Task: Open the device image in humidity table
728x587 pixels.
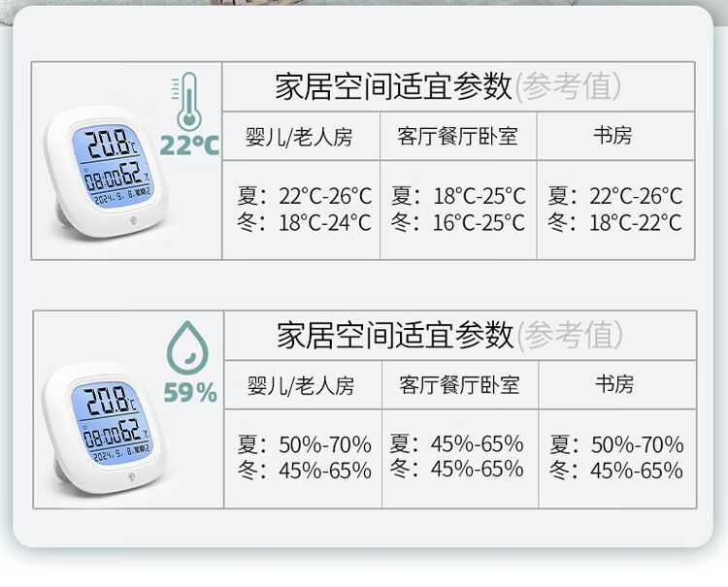Action: pyautogui.click(x=107, y=423)
